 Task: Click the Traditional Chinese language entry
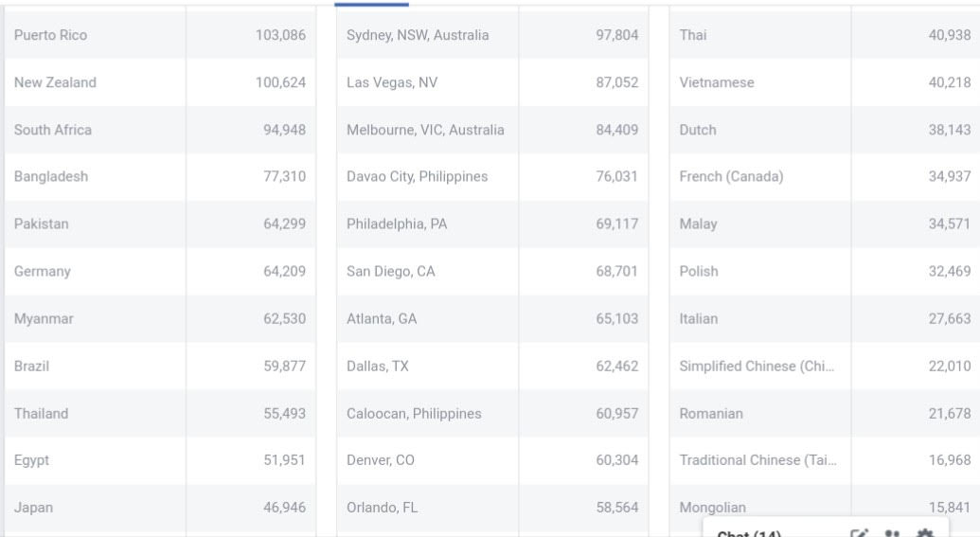click(757, 461)
